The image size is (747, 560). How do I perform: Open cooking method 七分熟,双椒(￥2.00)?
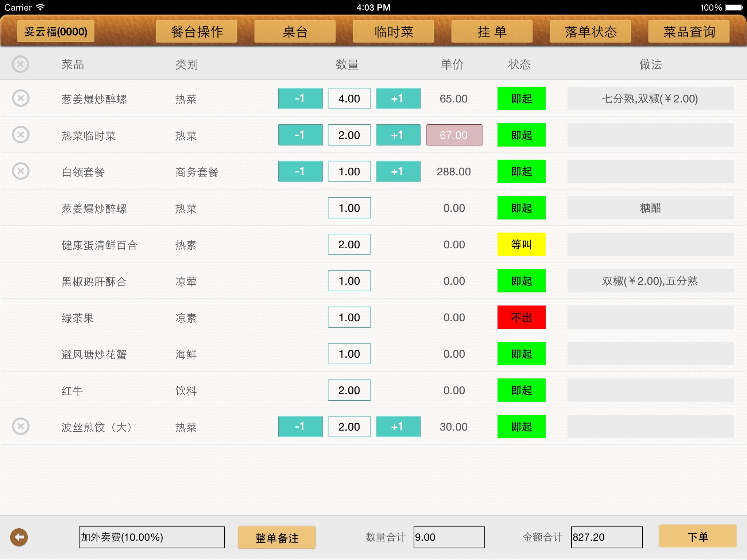pos(650,98)
